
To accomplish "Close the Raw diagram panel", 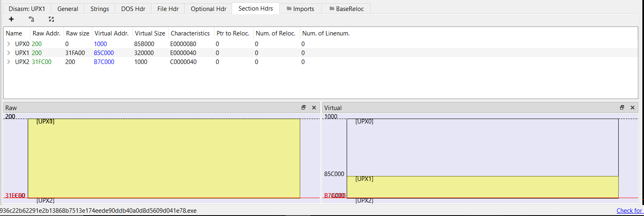I will point(314,108).
